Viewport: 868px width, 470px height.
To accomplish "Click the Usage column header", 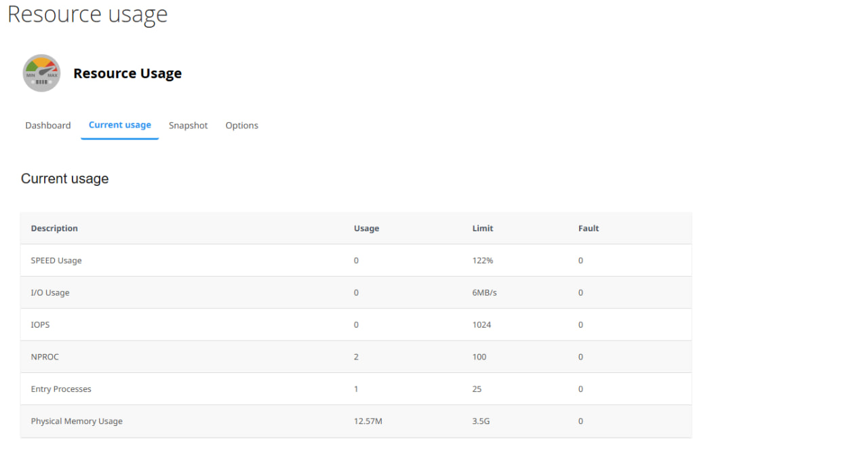I will 366,229.
